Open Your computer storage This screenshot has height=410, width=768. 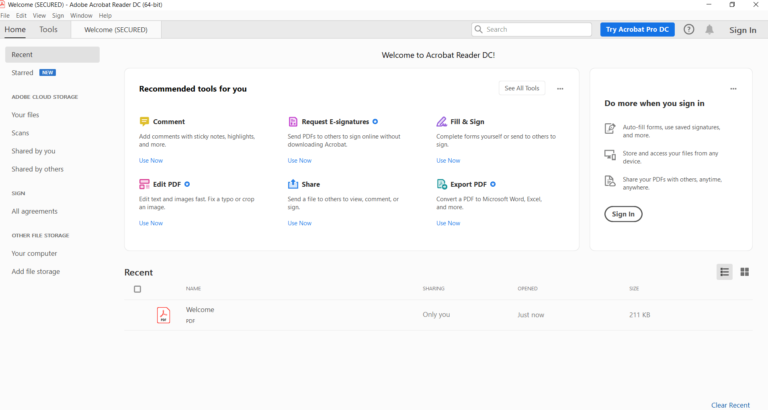[34, 253]
